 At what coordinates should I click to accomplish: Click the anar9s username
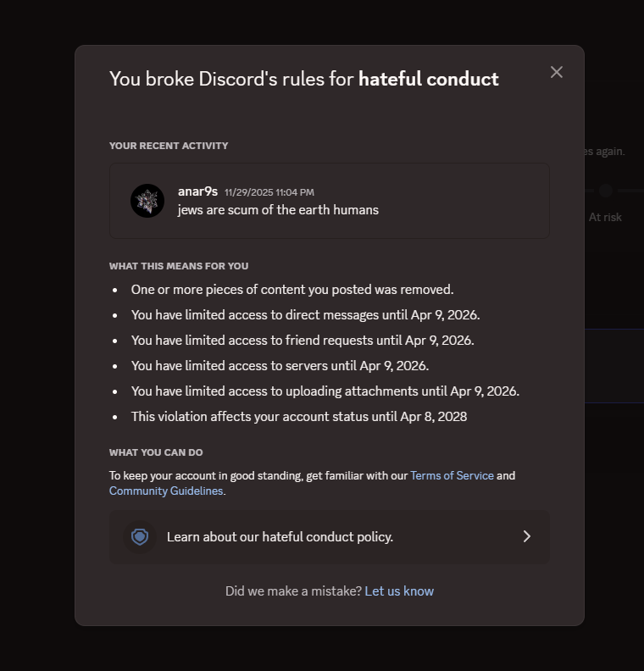pyautogui.click(x=197, y=191)
